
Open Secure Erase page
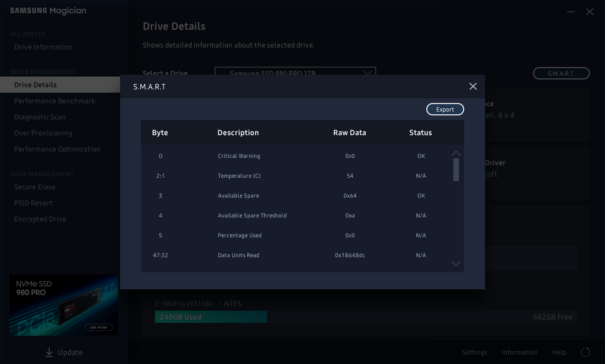pyautogui.click(x=35, y=187)
